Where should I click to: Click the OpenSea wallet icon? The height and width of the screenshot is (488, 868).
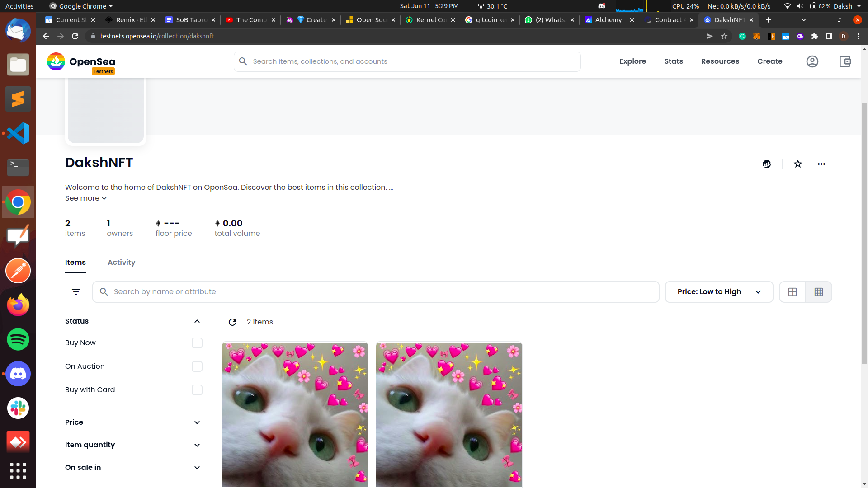coord(845,61)
